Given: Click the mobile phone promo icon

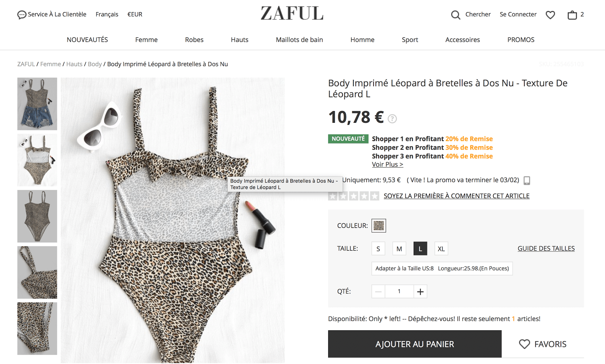Looking at the screenshot, I should point(527,181).
